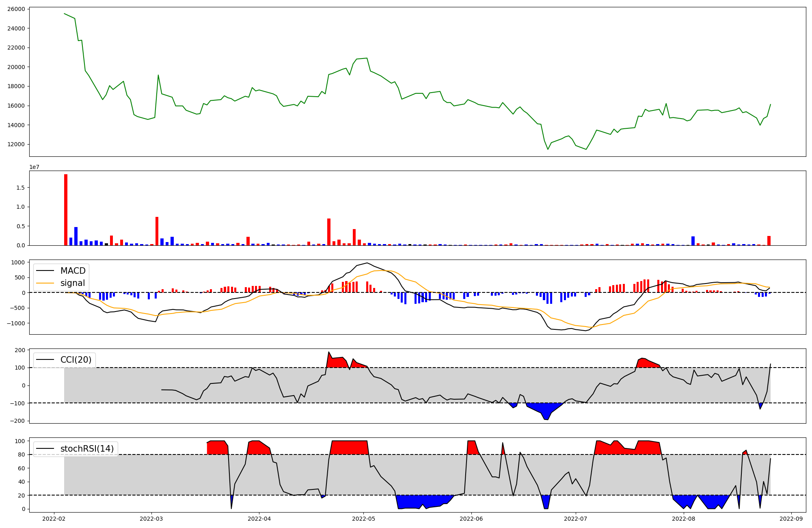Click the 2022-07 x-axis date label
Screen dimensions: 812x528
pos(576,518)
